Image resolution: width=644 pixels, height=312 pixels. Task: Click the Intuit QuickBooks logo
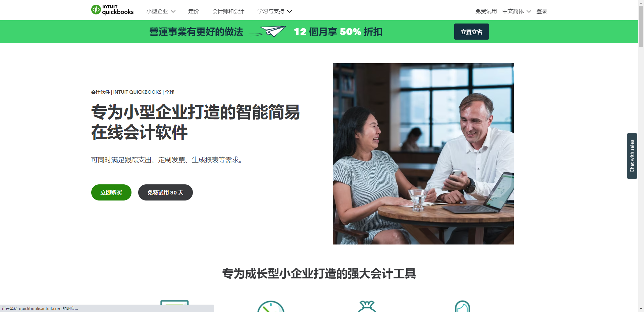(x=112, y=10)
